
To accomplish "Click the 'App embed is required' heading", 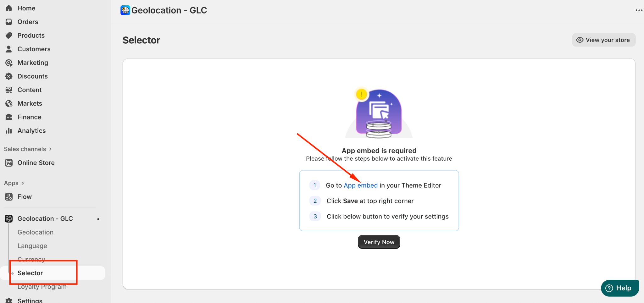I will click(379, 151).
